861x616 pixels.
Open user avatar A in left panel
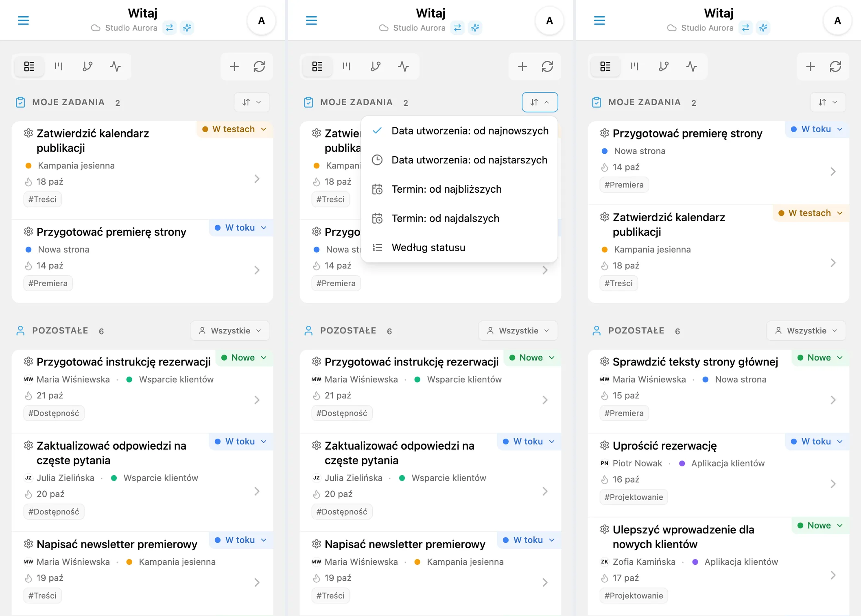coord(262,21)
